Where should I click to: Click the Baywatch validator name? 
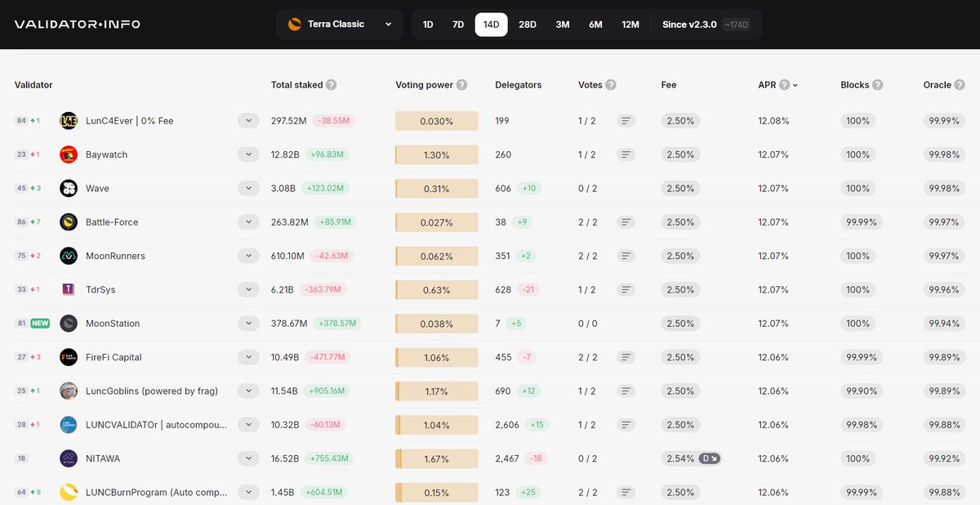pyautogui.click(x=106, y=154)
